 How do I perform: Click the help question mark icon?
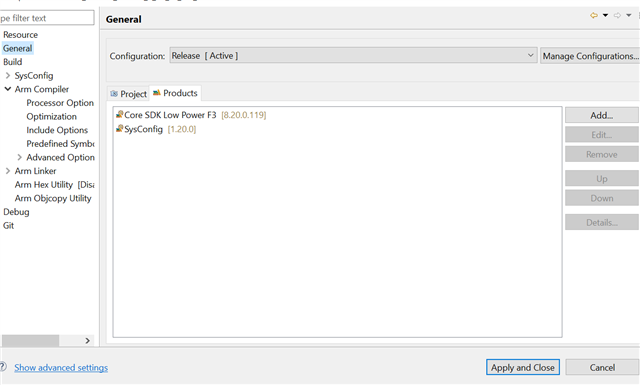coord(2,366)
